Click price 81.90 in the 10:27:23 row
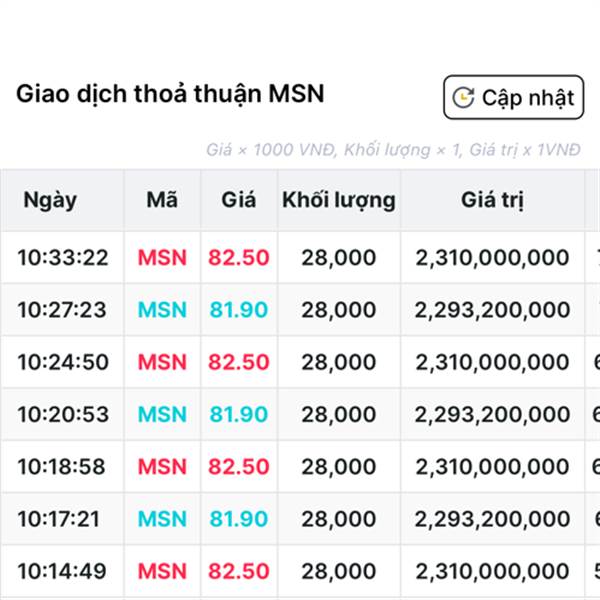Image resolution: width=600 pixels, height=600 pixels. tap(239, 310)
